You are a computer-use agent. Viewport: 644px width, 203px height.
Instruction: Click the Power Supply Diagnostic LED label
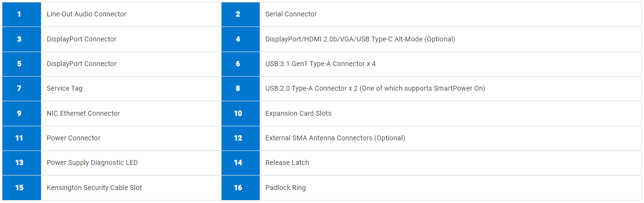pos(92,163)
